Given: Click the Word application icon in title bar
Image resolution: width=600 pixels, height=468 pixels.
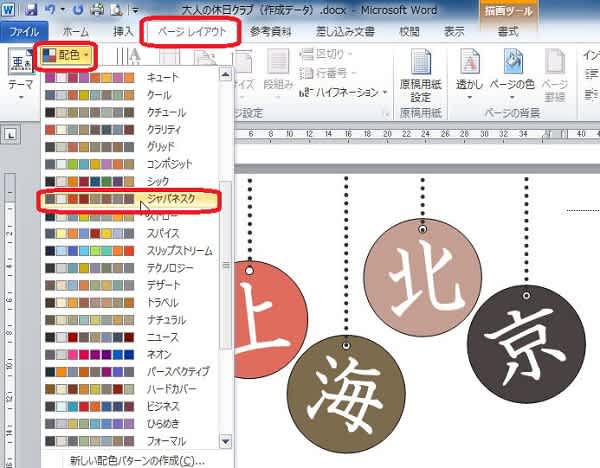Looking at the screenshot, I should (x=8, y=10).
